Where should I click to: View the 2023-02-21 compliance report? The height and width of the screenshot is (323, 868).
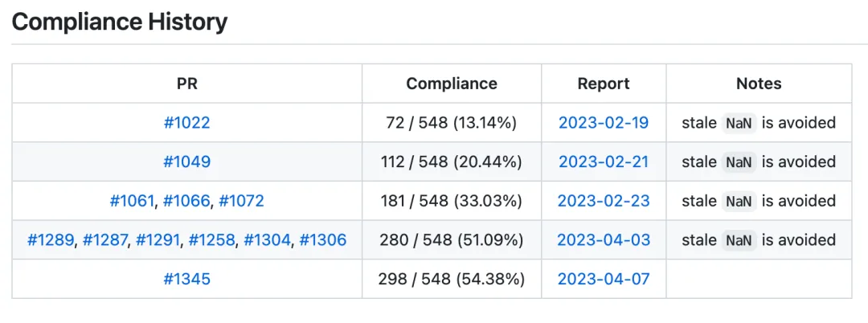tap(604, 162)
